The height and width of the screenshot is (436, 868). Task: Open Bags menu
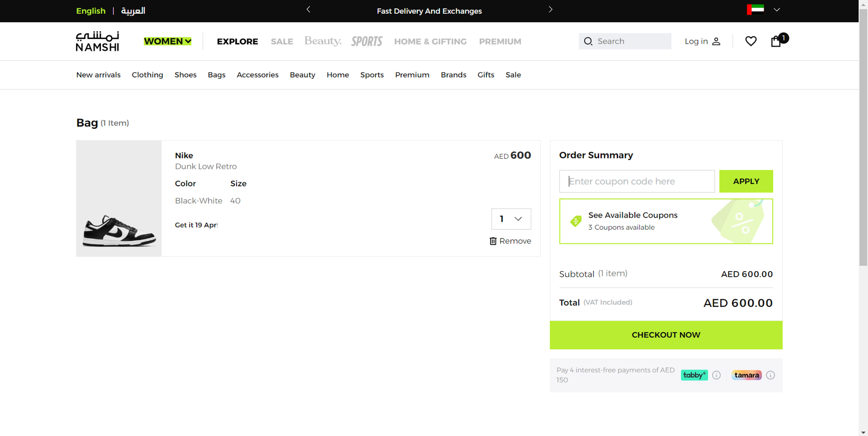pos(216,75)
